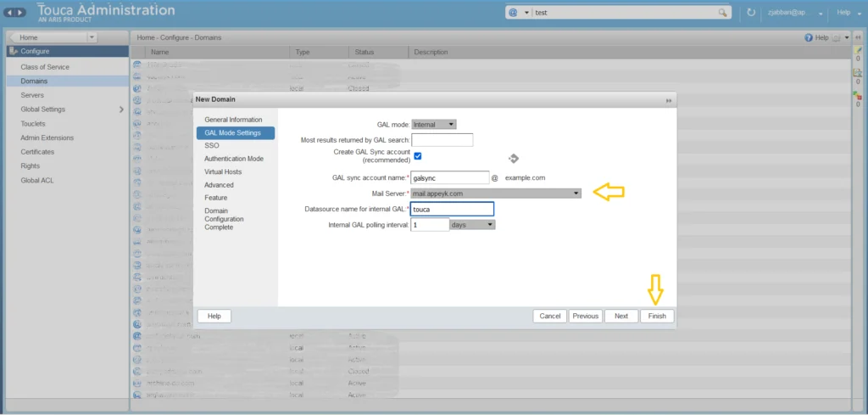Click the @ search type icon
868x415 pixels.
point(513,12)
